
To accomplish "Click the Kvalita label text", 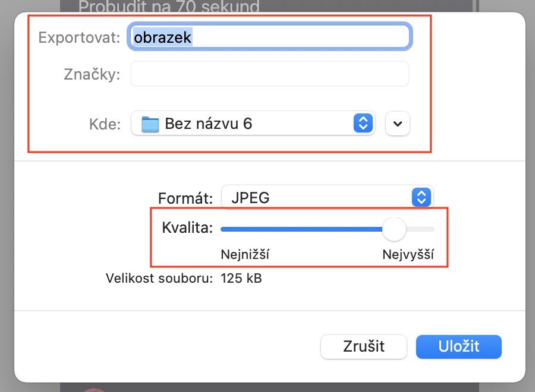I will pyautogui.click(x=187, y=227).
